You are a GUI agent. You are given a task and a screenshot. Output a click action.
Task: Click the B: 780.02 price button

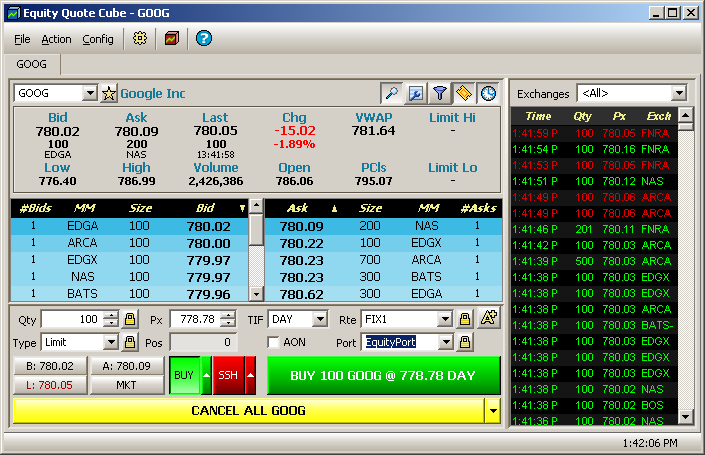coord(50,366)
